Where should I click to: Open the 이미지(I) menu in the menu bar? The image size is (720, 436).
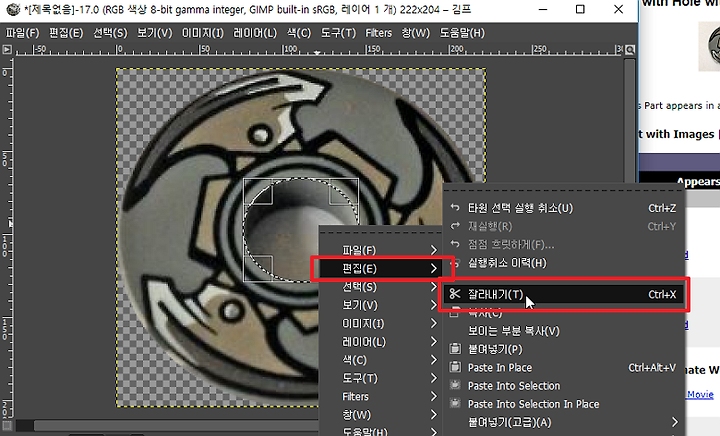click(x=202, y=33)
